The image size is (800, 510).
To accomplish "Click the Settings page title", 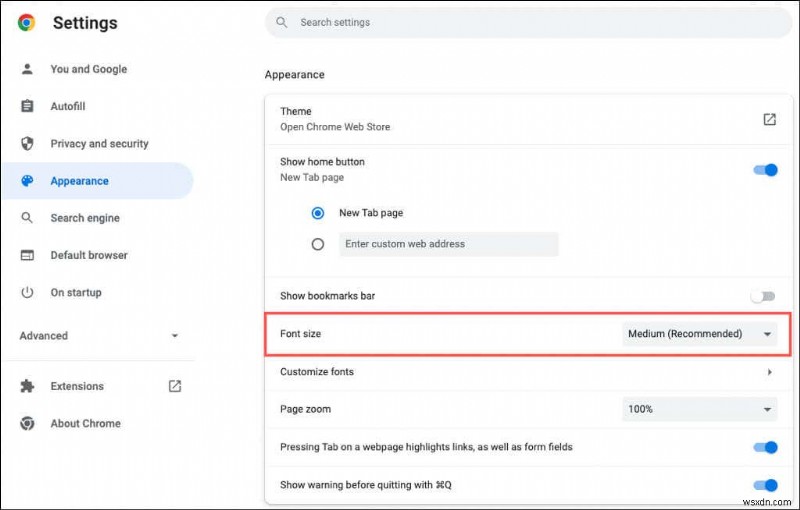I will click(85, 23).
